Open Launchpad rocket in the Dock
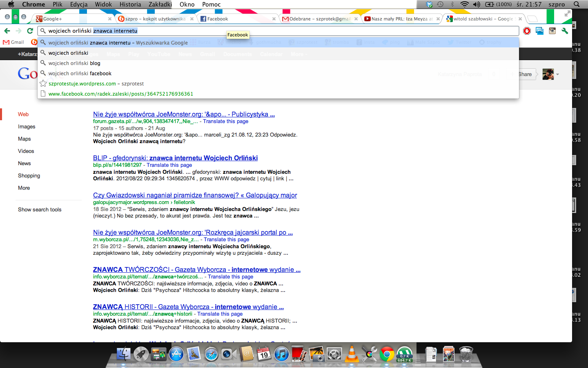 [x=141, y=354]
